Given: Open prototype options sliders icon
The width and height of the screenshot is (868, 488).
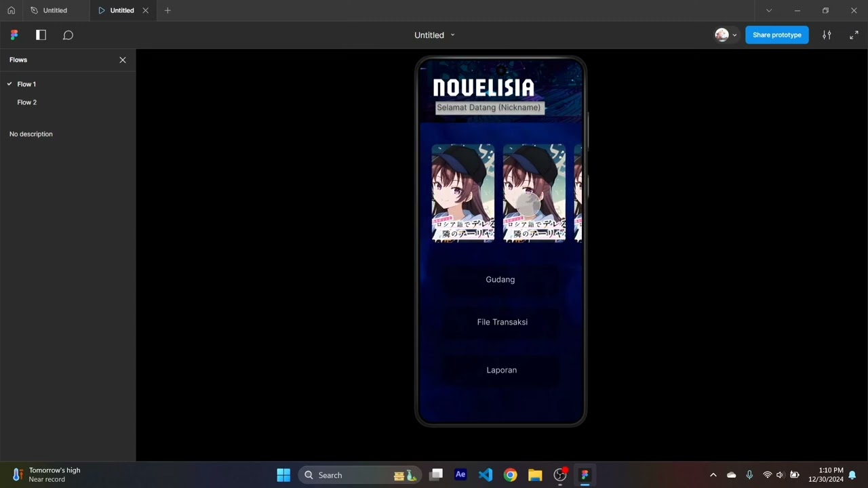Looking at the screenshot, I should coord(827,35).
